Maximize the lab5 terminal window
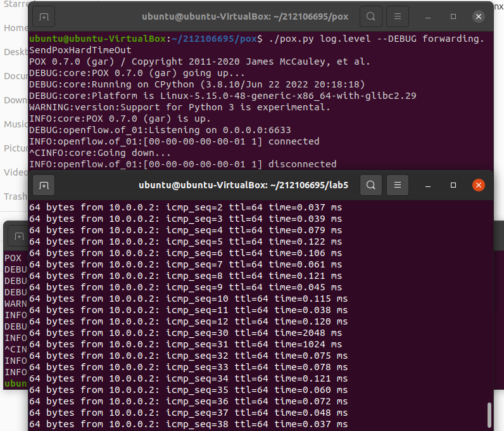The height and width of the screenshot is (431, 504). tap(453, 185)
